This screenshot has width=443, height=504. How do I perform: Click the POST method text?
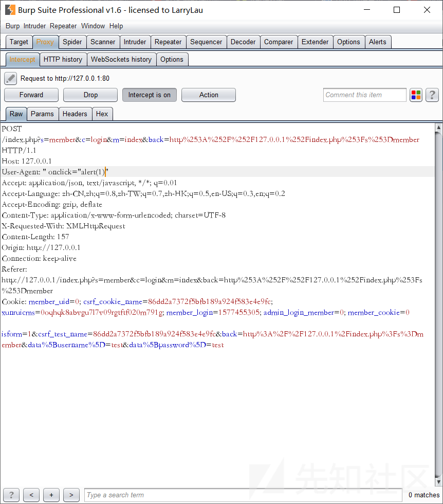(x=12, y=129)
